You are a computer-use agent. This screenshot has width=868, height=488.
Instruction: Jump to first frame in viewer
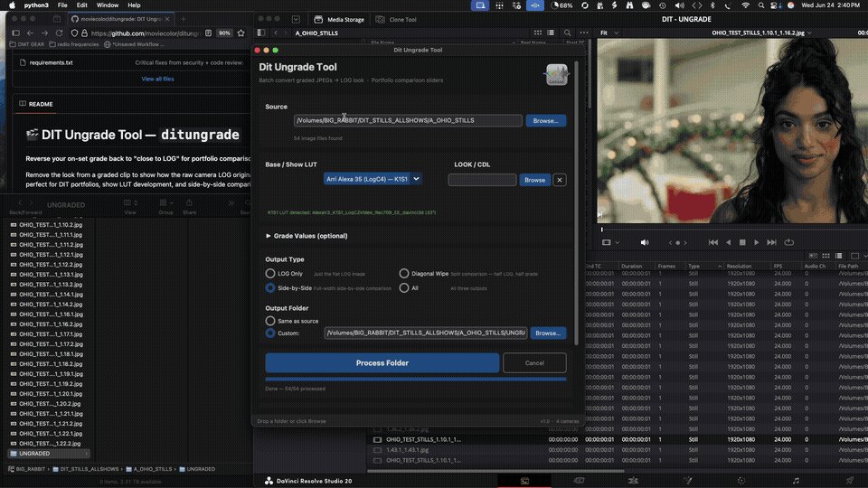point(713,242)
